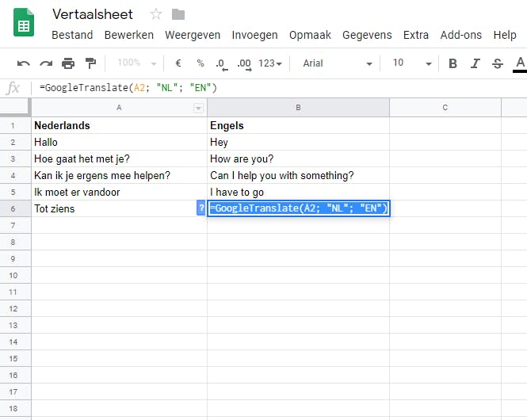Open the 123 number format dropdown
The image size is (527, 420).
(x=271, y=63)
